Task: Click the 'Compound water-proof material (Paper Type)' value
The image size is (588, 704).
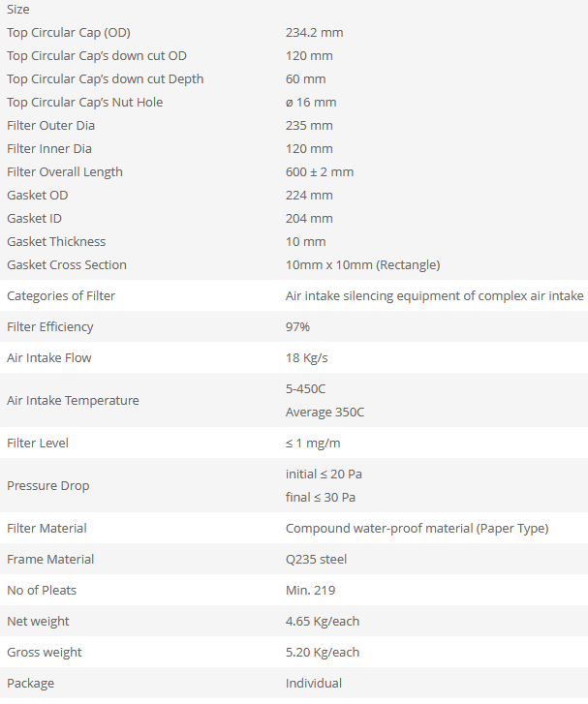Action: click(417, 529)
